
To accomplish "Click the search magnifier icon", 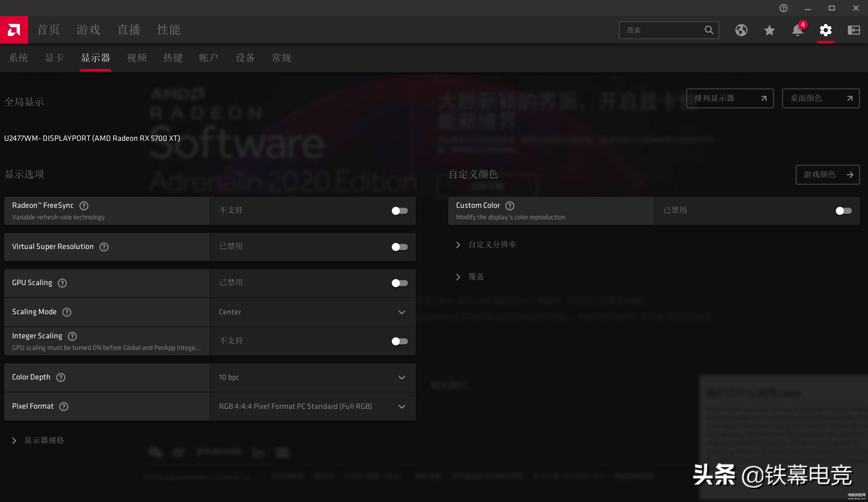I will click(x=709, y=30).
